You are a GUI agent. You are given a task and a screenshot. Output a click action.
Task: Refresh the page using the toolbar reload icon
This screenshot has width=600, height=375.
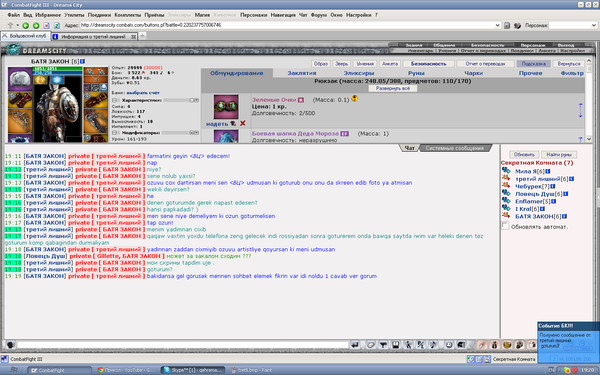point(57,26)
